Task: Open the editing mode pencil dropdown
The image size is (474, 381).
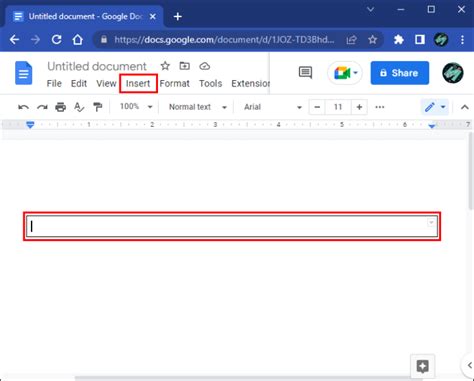Action: point(435,107)
